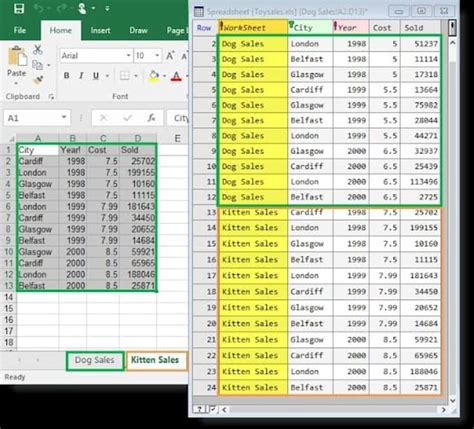Click the checkmark icon beside the help button
Viewport: 474px width, 429px height.
tap(213, 409)
